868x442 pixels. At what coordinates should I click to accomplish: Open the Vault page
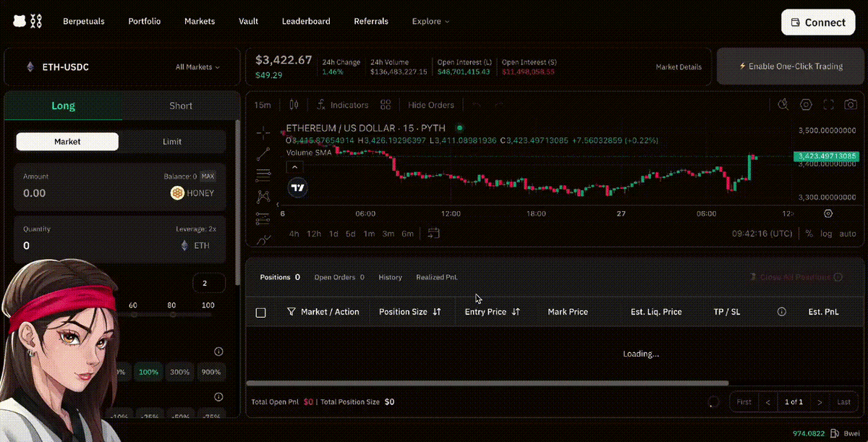click(x=248, y=22)
